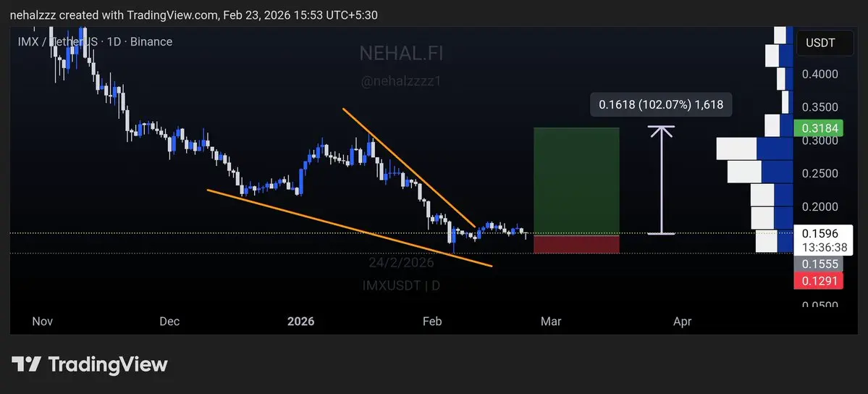Click the 0.3500 price axis label

click(x=819, y=107)
